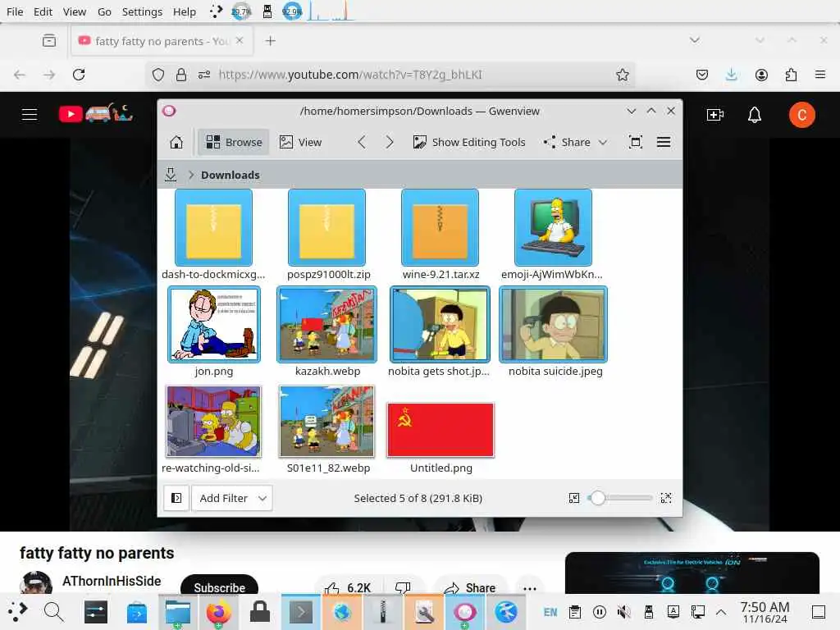Select emoji-AjWimWbKn Homer image thumbnail
The image size is (840, 630).
coord(554,227)
